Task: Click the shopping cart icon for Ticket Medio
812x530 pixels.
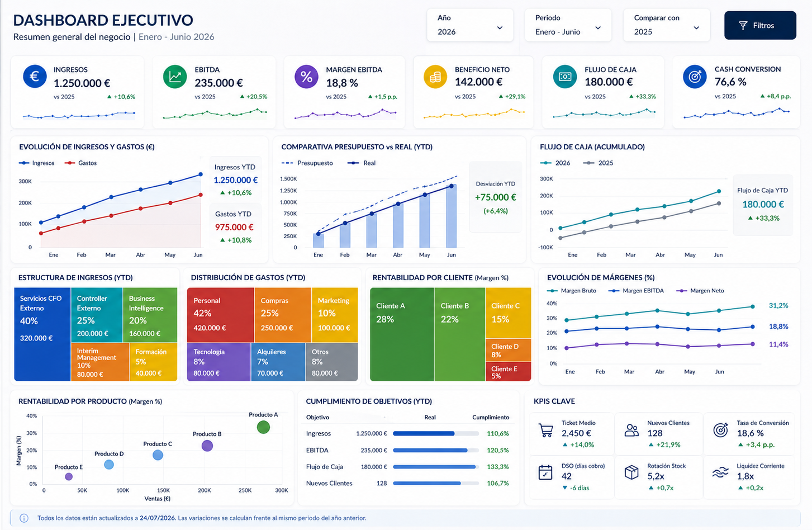Action: point(545,430)
